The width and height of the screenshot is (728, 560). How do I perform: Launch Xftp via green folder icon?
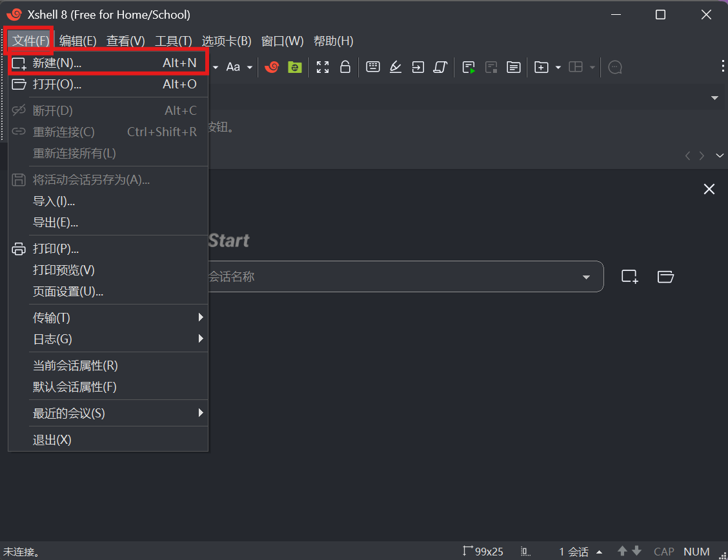pos(294,67)
